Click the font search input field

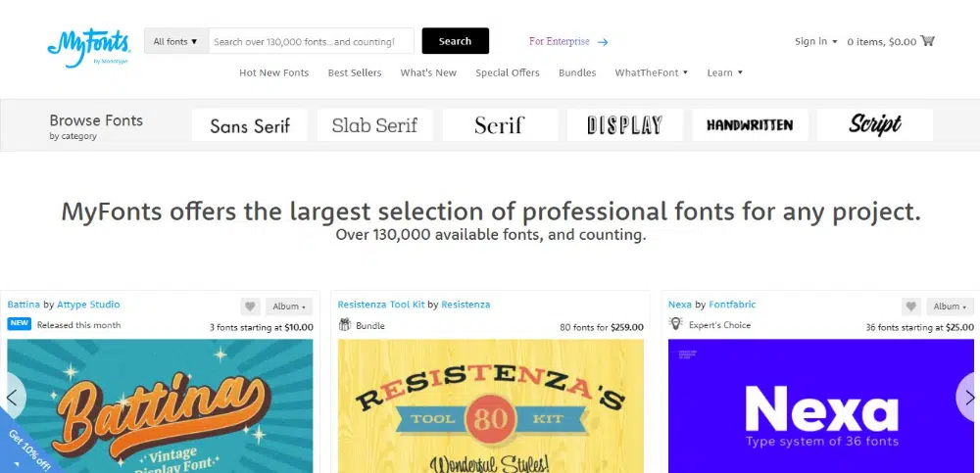pos(311,41)
